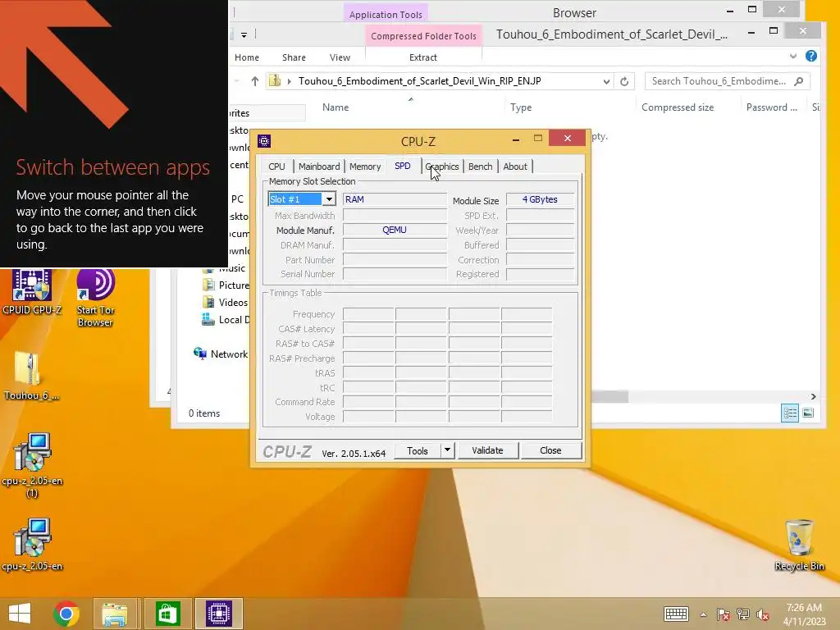
Task: Select the Compressed Folder Tools tab
Action: (423, 36)
